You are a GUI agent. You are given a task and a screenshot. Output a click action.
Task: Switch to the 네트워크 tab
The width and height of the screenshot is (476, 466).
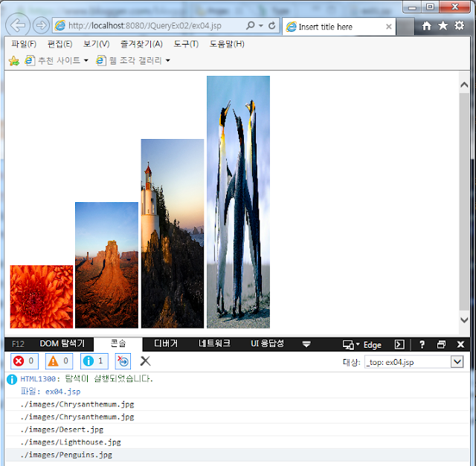[x=215, y=343]
